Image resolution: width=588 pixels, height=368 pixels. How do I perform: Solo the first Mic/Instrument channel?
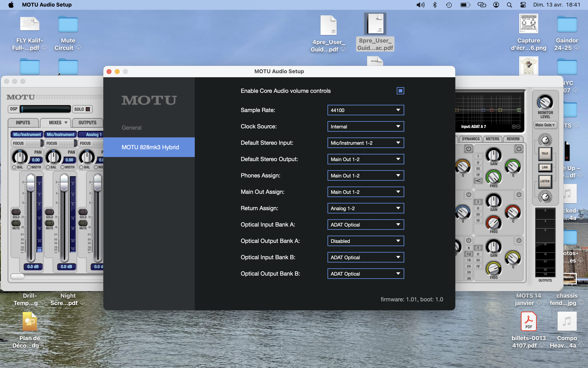point(16,212)
